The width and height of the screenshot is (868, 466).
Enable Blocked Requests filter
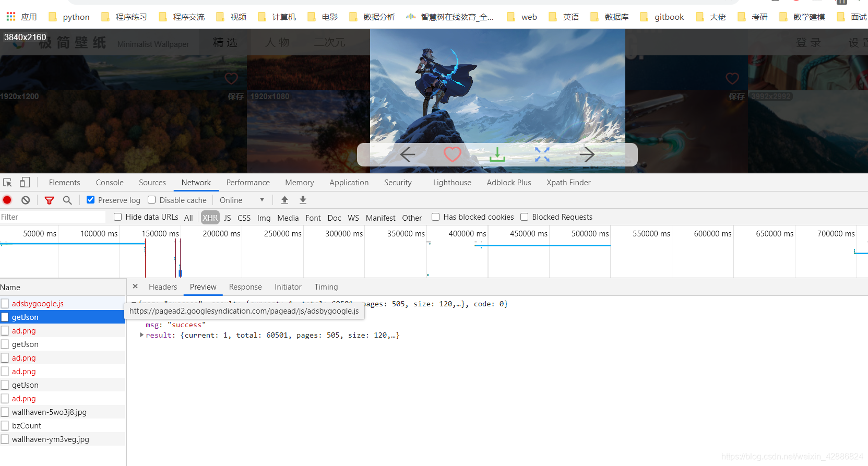click(525, 217)
